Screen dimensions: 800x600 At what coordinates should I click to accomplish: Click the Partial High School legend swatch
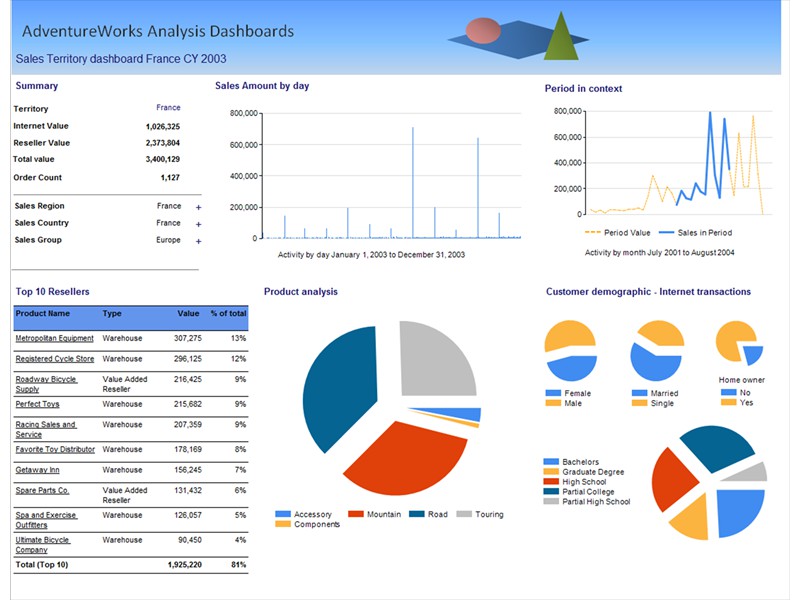pos(551,502)
